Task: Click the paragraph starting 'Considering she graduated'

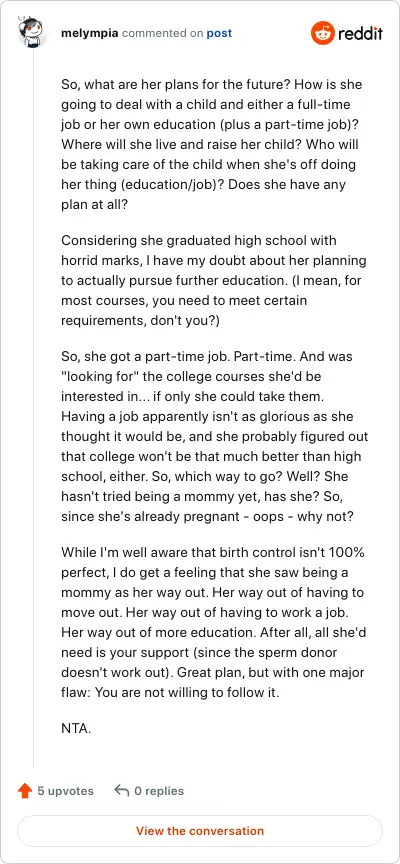Action: pyautogui.click(x=214, y=281)
